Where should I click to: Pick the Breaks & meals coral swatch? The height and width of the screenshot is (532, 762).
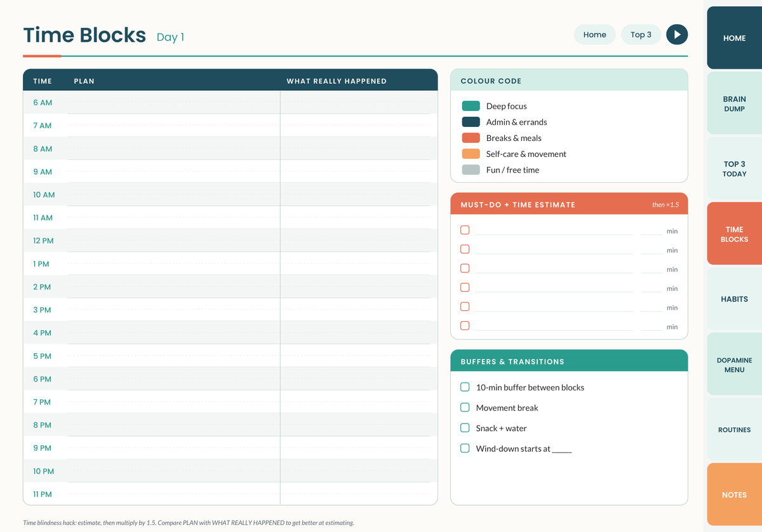coord(471,138)
